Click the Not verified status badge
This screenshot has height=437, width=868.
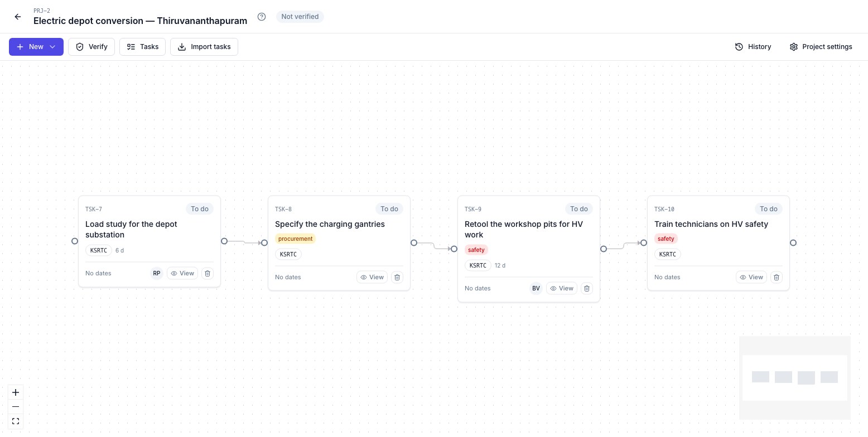pos(300,17)
